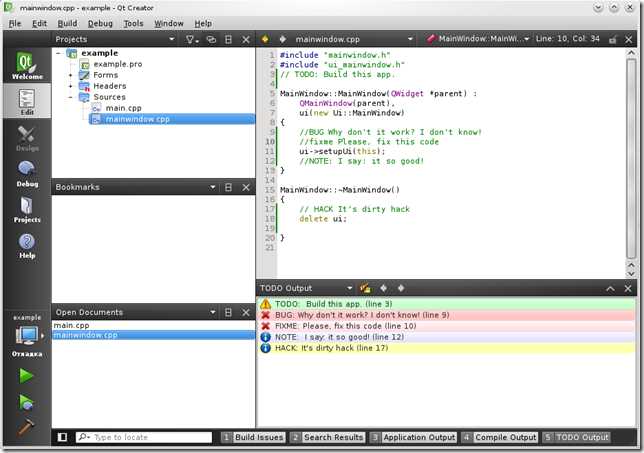The image size is (644, 453).
Task: Open the Build Issues pane
Action: pyautogui.click(x=253, y=437)
